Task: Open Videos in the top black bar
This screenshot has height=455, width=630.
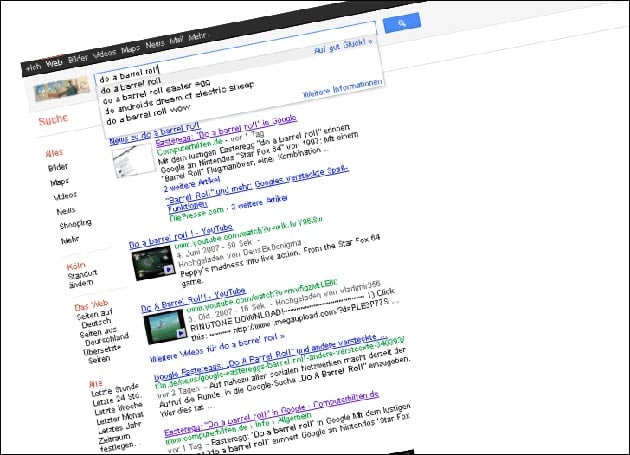Action: pos(104,53)
